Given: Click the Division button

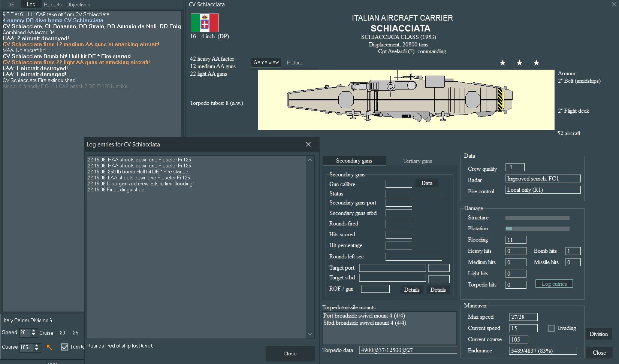Looking at the screenshot, I should coord(599,334).
